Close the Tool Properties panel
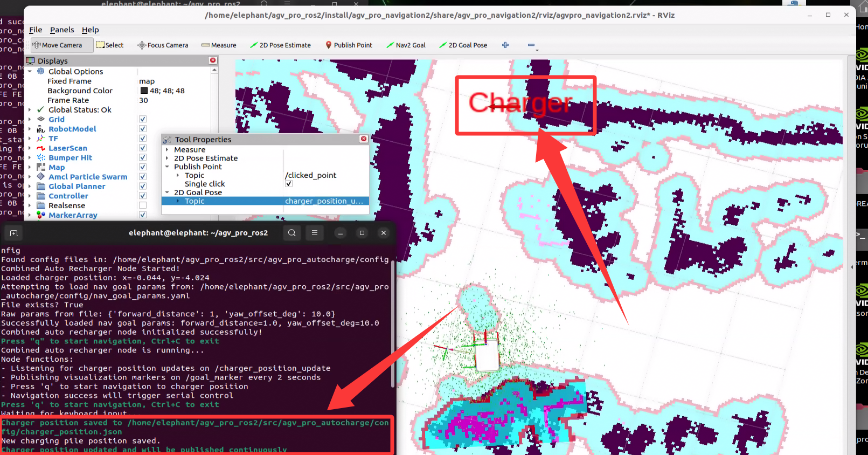Image resolution: width=868 pixels, height=455 pixels. [364, 139]
